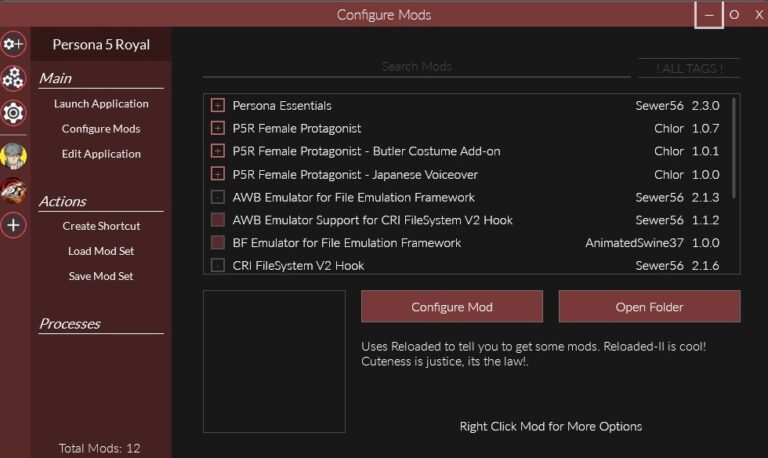
Task: Open the Manage Mods triple-gear icon
Action: pos(13,78)
